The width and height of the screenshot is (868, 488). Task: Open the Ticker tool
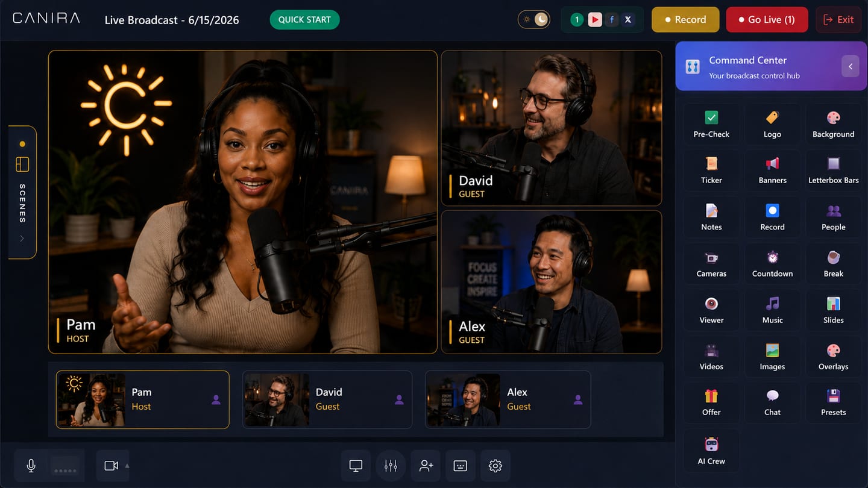(711, 169)
